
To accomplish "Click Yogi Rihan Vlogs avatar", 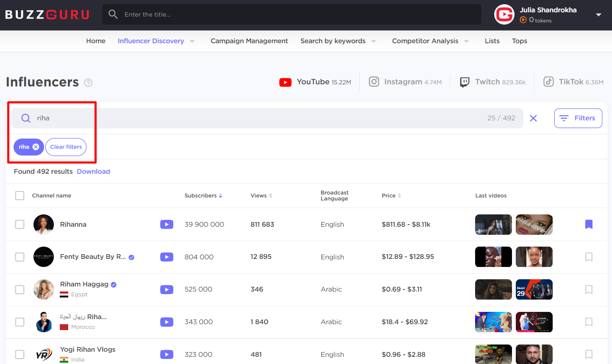I will (x=44, y=354).
